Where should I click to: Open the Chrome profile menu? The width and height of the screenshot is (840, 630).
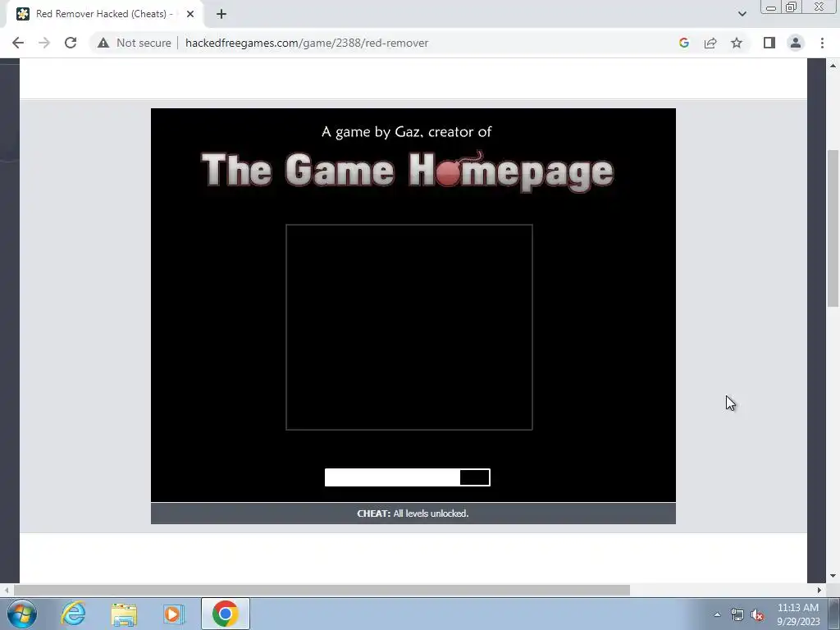(796, 43)
